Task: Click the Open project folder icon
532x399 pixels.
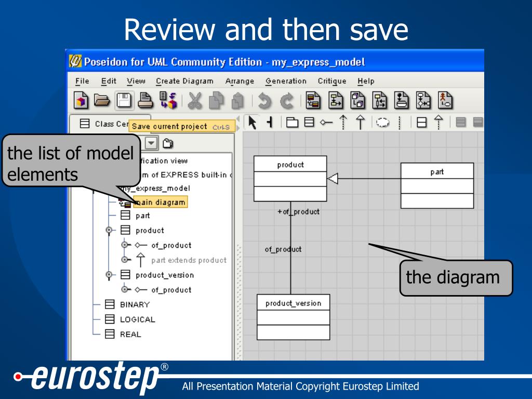Action: pos(102,100)
